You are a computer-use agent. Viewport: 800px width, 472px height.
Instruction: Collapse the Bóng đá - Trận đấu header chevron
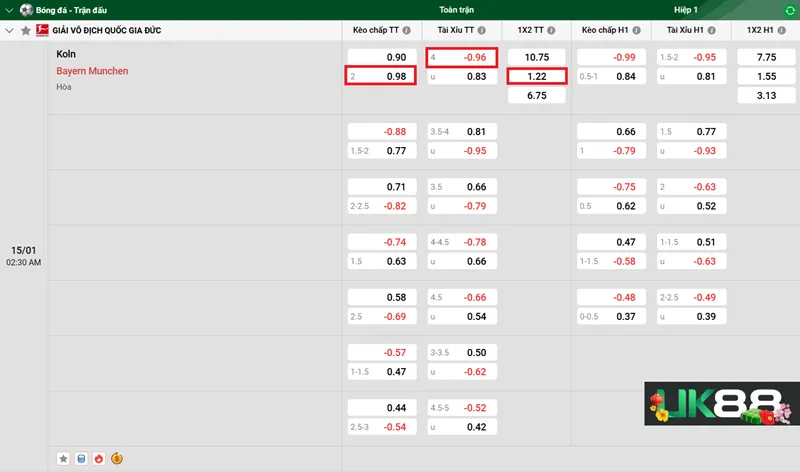(x=9, y=9)
